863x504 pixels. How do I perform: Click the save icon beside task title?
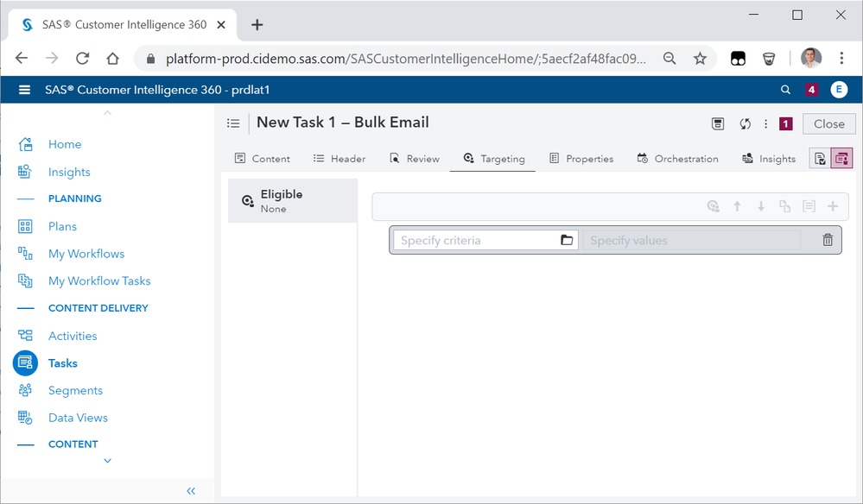click(x=718, y=123)
